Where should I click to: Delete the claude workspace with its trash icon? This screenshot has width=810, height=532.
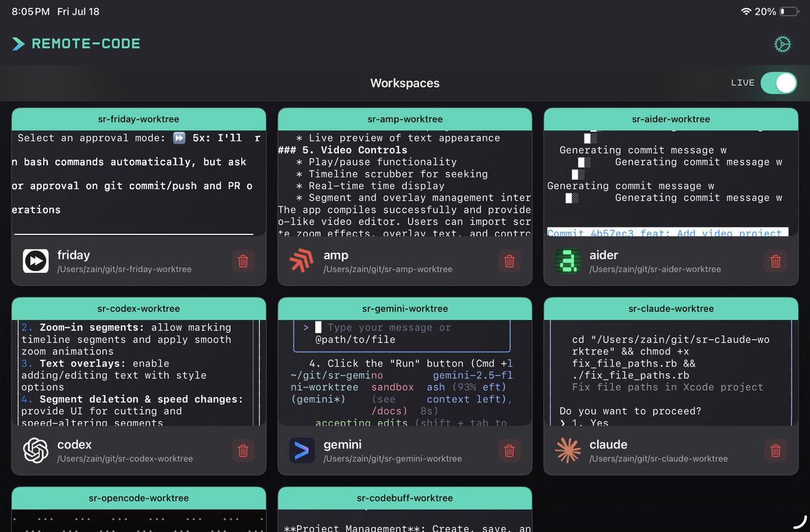click(x=776, y=451)
